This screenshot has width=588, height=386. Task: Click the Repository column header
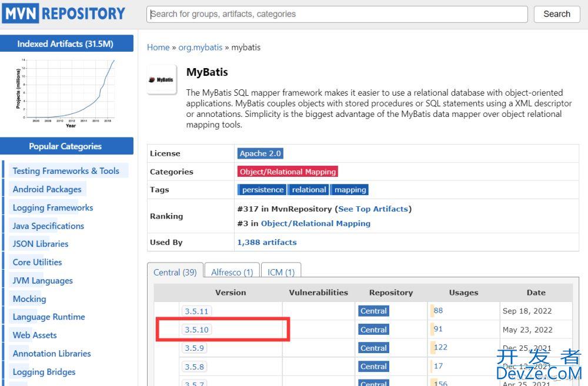(391, 293)
